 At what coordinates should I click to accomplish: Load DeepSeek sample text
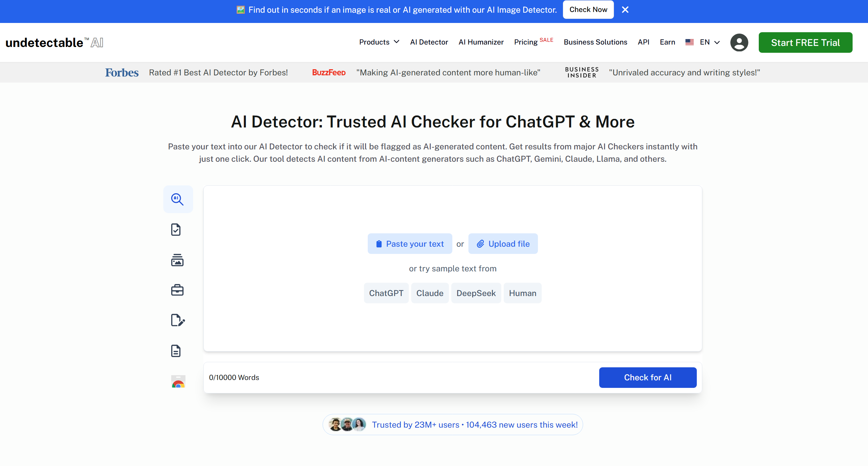[x=476, y=293]
